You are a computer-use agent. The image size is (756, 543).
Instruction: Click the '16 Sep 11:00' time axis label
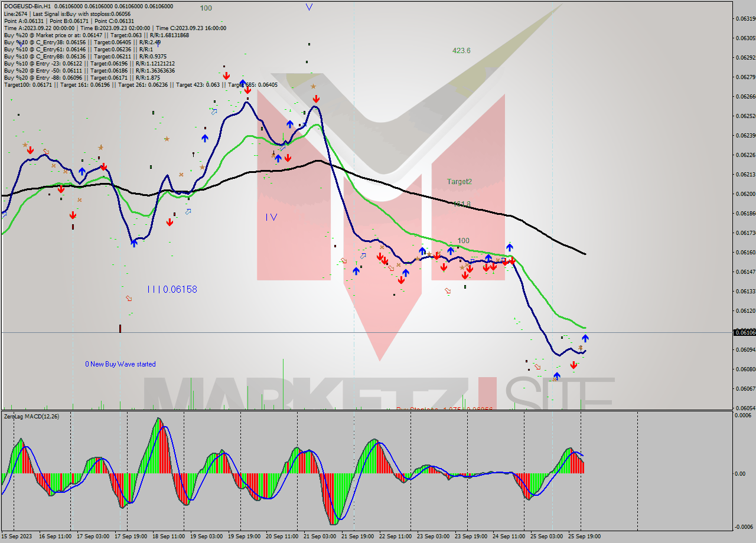[x=54, y=536]
